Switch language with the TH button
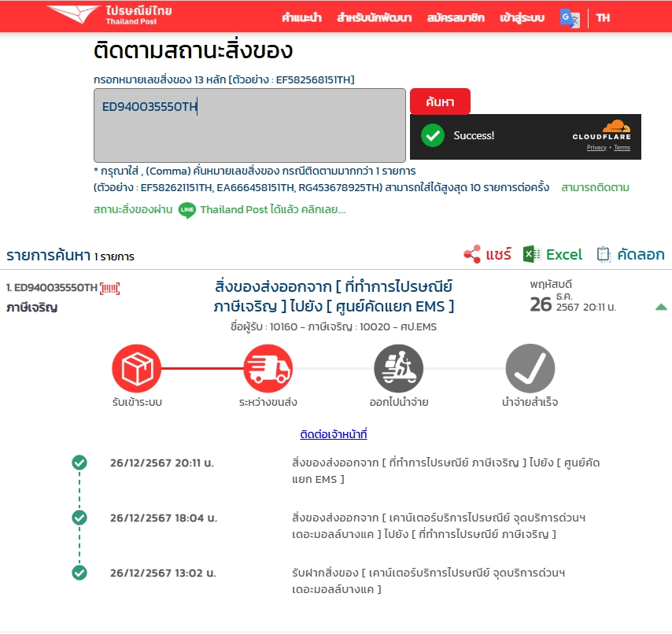The height and width of the screenshot is (634, 672). pos(603,18)
